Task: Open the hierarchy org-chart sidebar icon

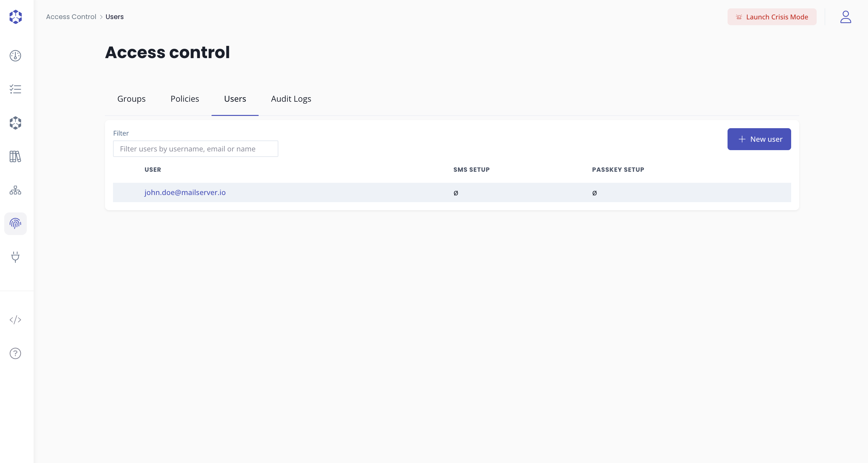Action: pos(15,190)
